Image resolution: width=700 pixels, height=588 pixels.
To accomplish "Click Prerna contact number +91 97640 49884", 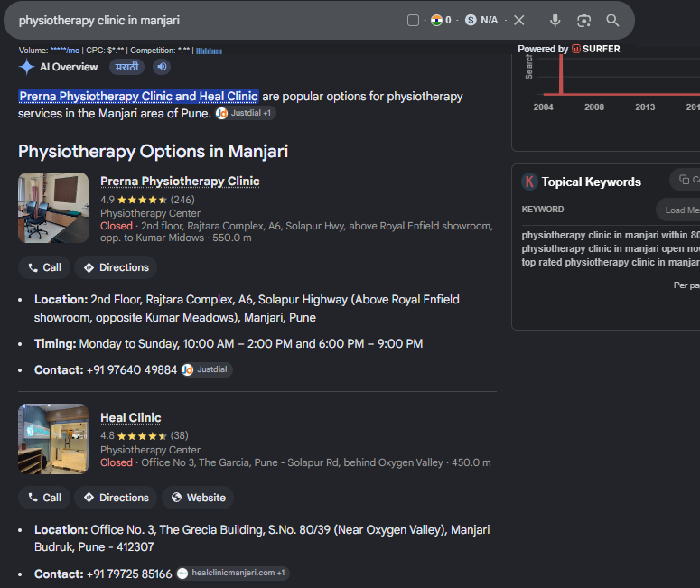I will [132, 370].
